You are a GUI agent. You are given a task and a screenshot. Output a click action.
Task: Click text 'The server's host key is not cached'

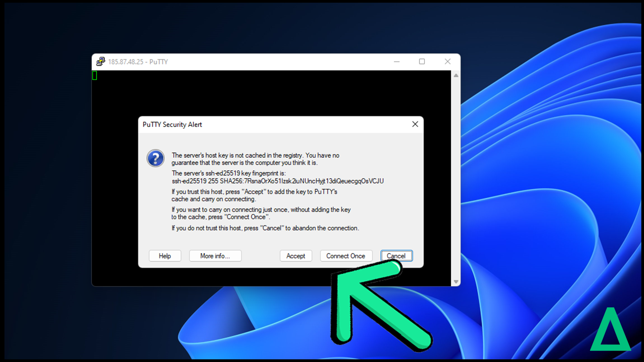pos(219,156)
